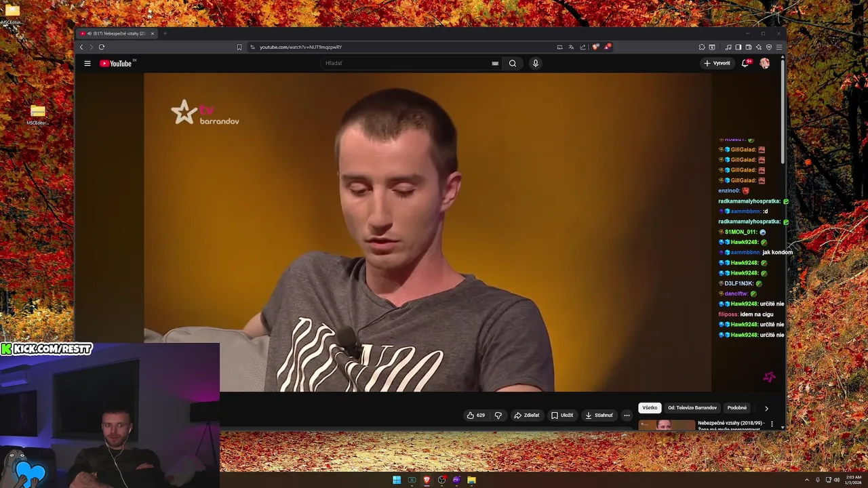The width and height of the screenshot is (868, 488).
Task: Open Brave Leo AI sparkle icon
Action: 759,47
